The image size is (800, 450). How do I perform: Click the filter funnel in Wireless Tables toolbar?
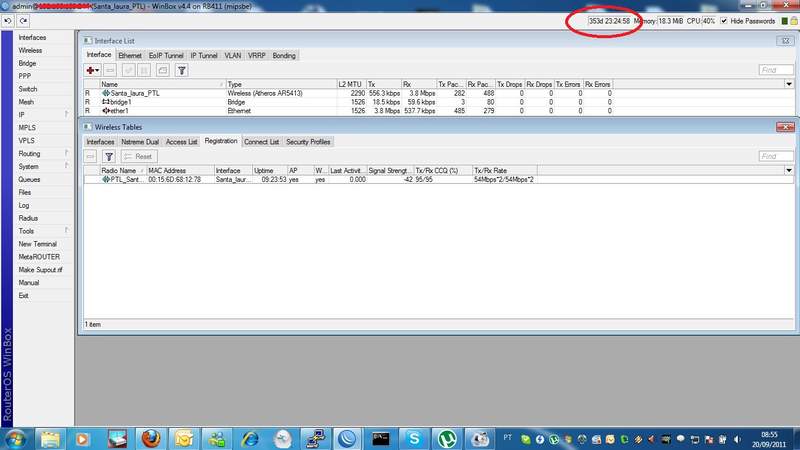109,157
